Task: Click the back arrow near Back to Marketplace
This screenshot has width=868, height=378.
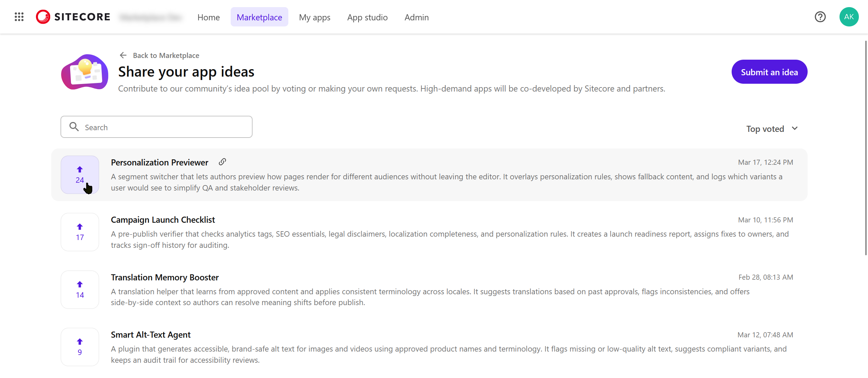Action: [x=123, y=55]
